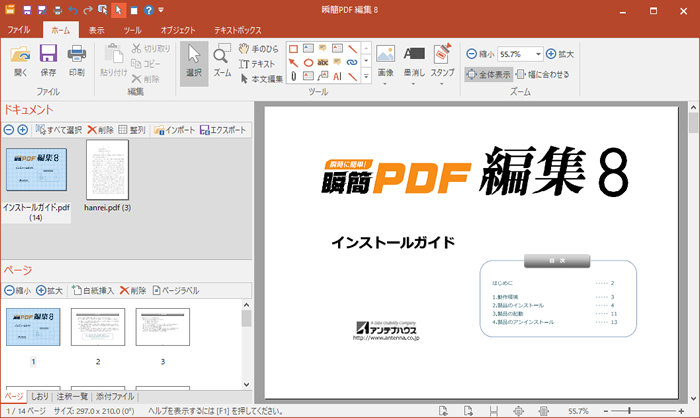Toggle the 選択 select tool button
Screen dimensions: 700x418
pos(194,63)
